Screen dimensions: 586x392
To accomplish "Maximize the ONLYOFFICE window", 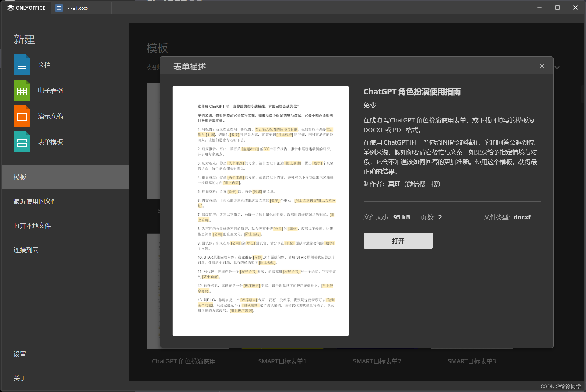I will pyautogui.click(x=557, y=8).
